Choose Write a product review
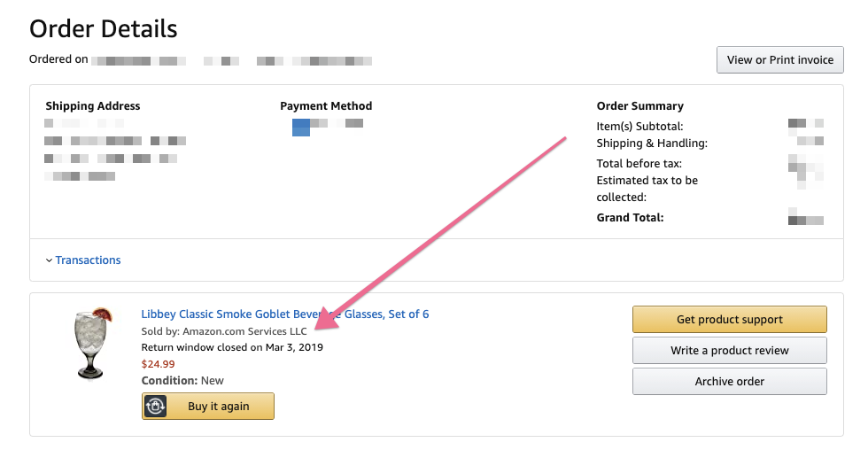Viewport: 868px width, 450px height. click(x=729, y=351)
